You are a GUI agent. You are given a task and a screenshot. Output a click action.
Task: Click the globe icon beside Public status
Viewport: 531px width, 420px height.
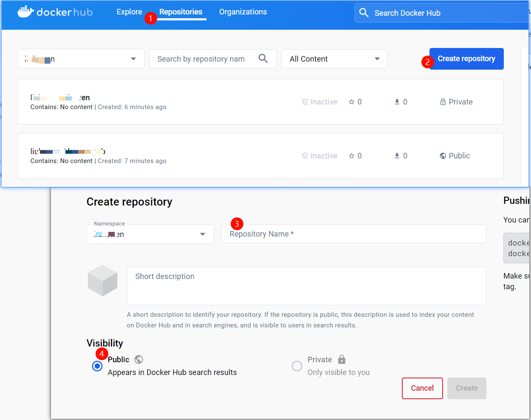[x=443, y=156]
